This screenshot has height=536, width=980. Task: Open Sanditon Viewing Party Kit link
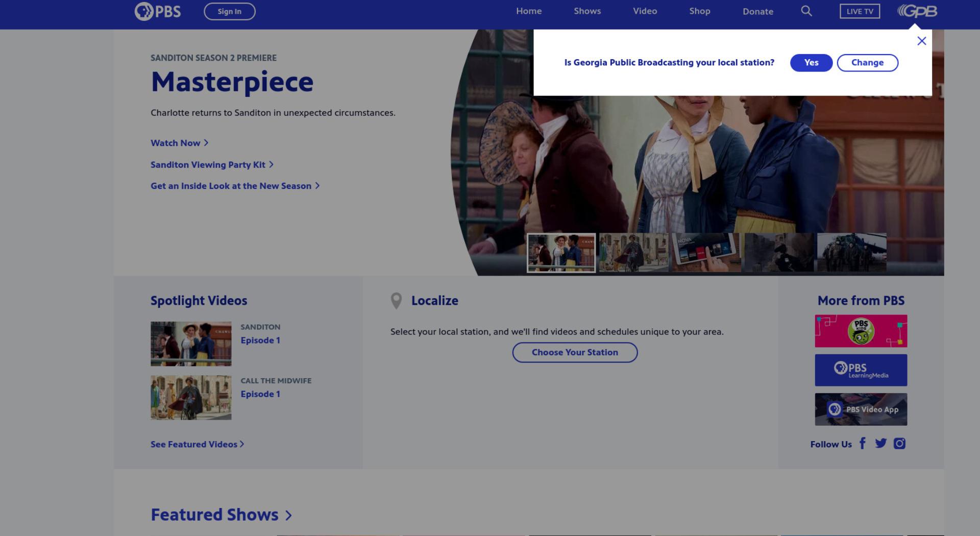tap(212, 164)
